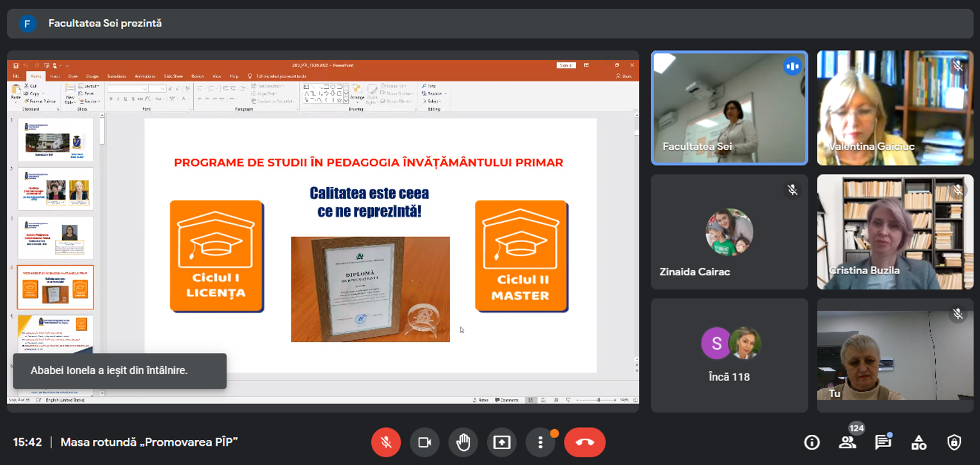Click the 'F' presenter avatar icon

(27, 24)
